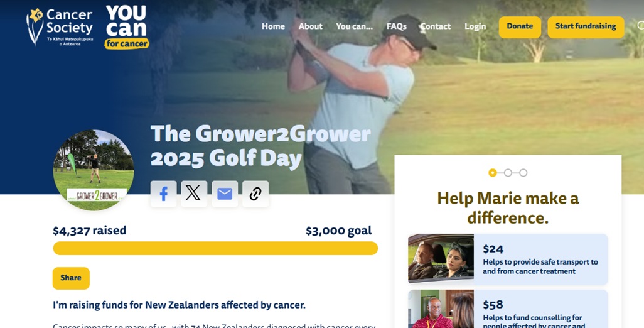Click the fundraising progress bar

pyautogui.click(x=215, y=248)
